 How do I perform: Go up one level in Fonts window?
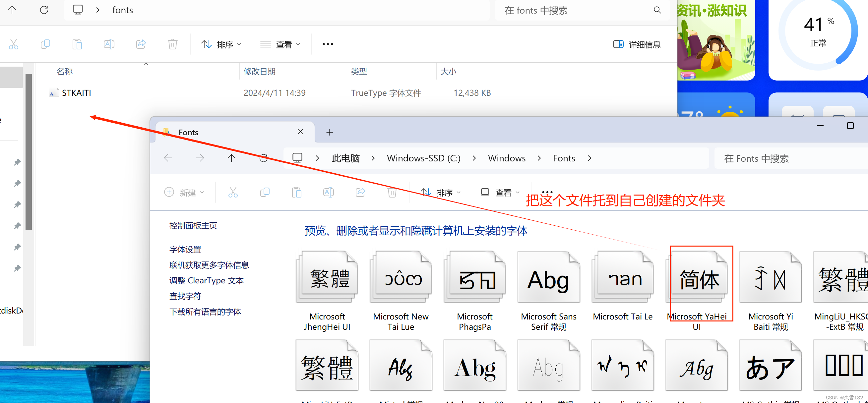[x=231, y=158]
